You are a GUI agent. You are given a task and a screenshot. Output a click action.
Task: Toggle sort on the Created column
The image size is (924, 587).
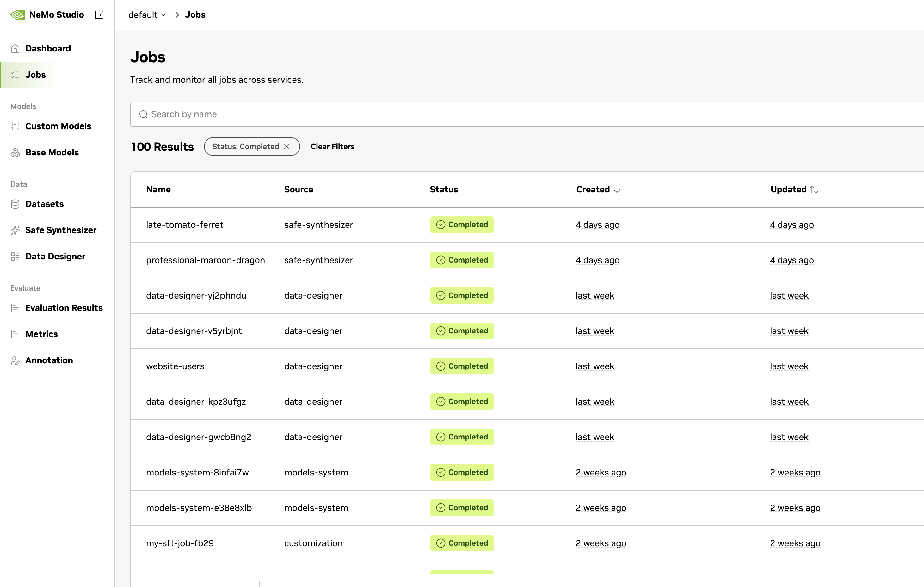click(598, 190)
